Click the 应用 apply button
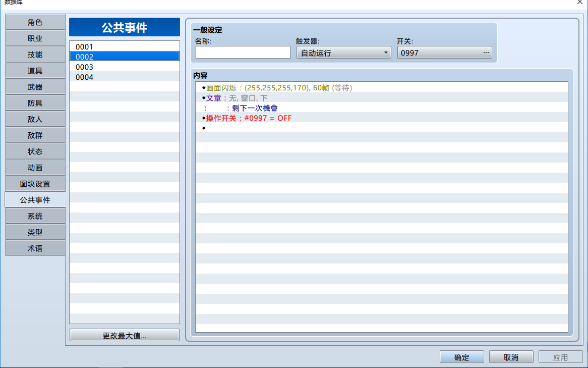The image size is (588, 368). tap(561, 357)
